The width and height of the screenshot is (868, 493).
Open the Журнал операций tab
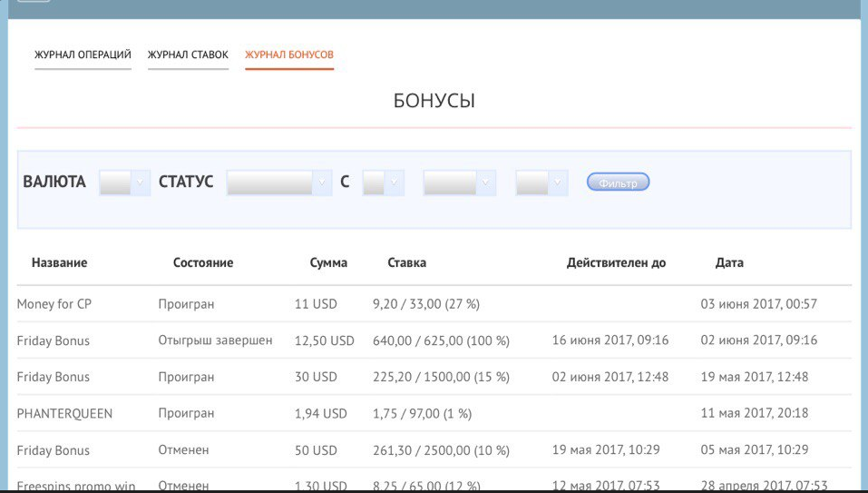83,54
